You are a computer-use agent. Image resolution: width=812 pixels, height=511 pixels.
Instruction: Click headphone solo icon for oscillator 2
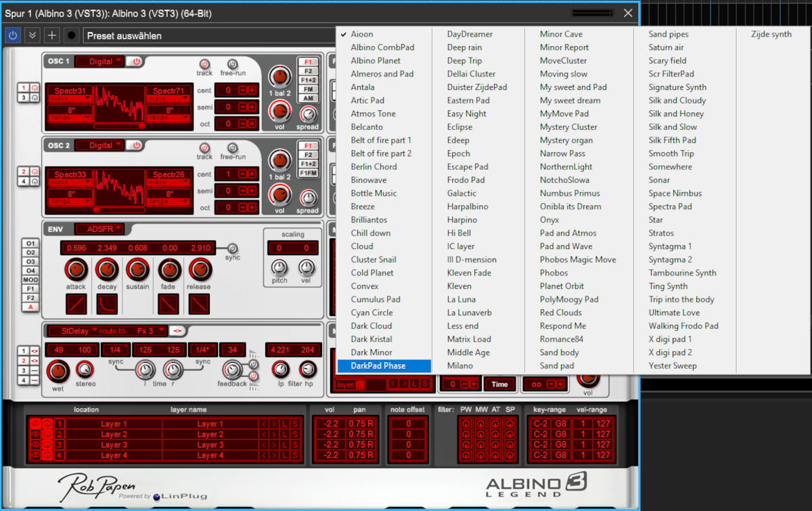coord(34,172)
